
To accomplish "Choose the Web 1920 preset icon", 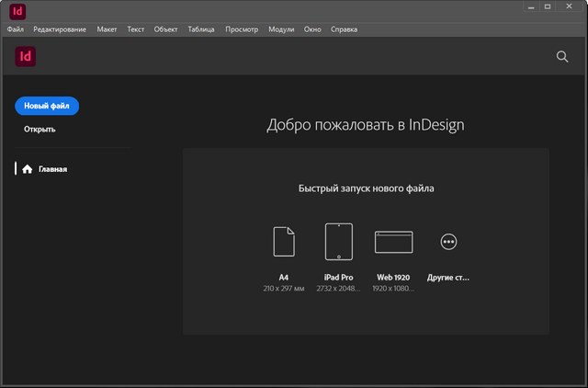I will click(x=394, y=242).
